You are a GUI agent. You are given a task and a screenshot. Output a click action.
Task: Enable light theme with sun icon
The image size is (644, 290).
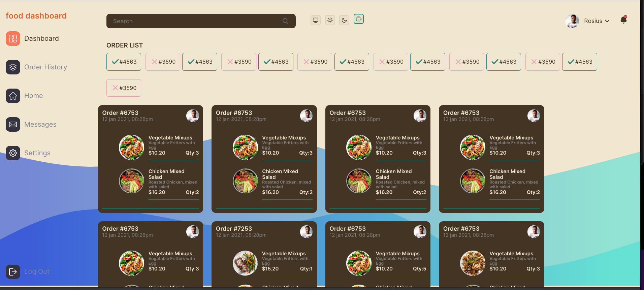pyautogui.click(x=330, y=20)
